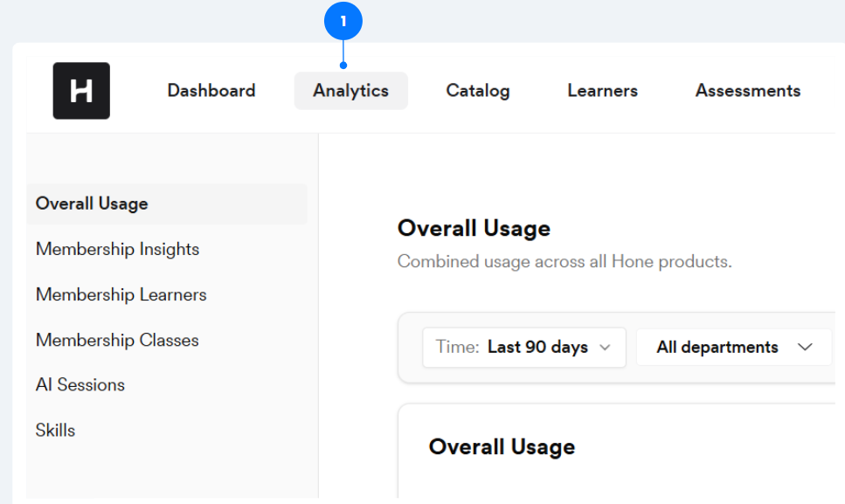Click the Hone H logo icon
The height and width of the screenshot is (504, 845).
(81, 91)
